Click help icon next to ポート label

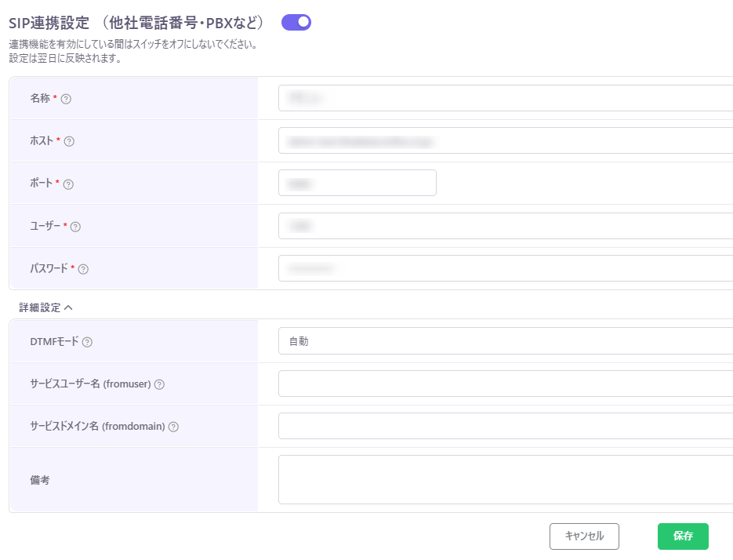68,184
